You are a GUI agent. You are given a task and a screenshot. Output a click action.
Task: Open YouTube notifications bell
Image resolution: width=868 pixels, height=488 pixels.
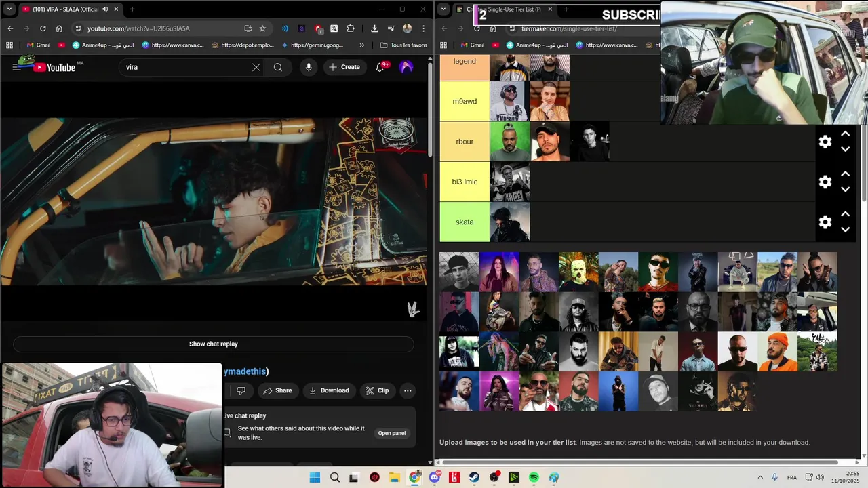380,67
